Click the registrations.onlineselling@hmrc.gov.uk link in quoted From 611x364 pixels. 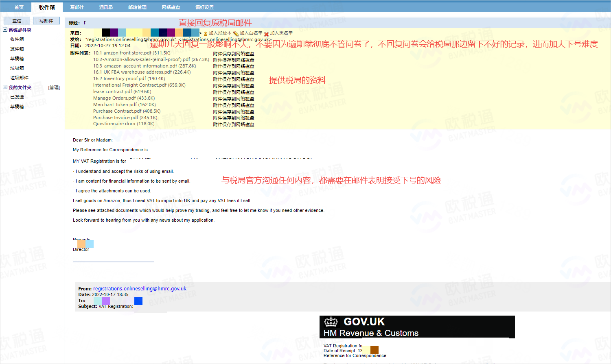[x=140, y=289]
